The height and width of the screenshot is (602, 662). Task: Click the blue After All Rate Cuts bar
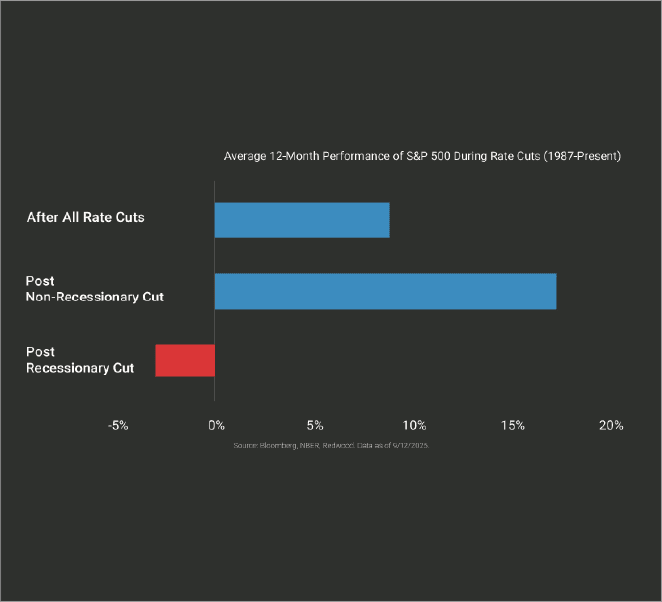[301, 220]
